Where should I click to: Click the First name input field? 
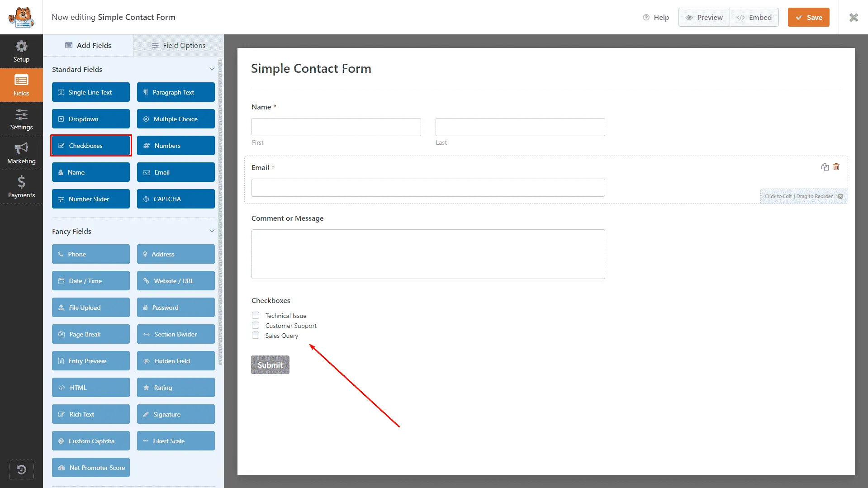click(x=336, y=127)
